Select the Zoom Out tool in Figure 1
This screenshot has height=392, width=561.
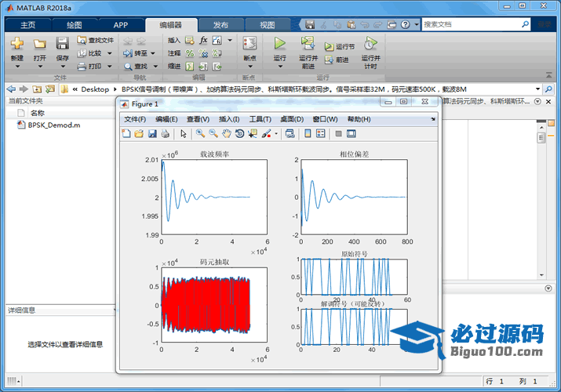click(x=213, y=133)
